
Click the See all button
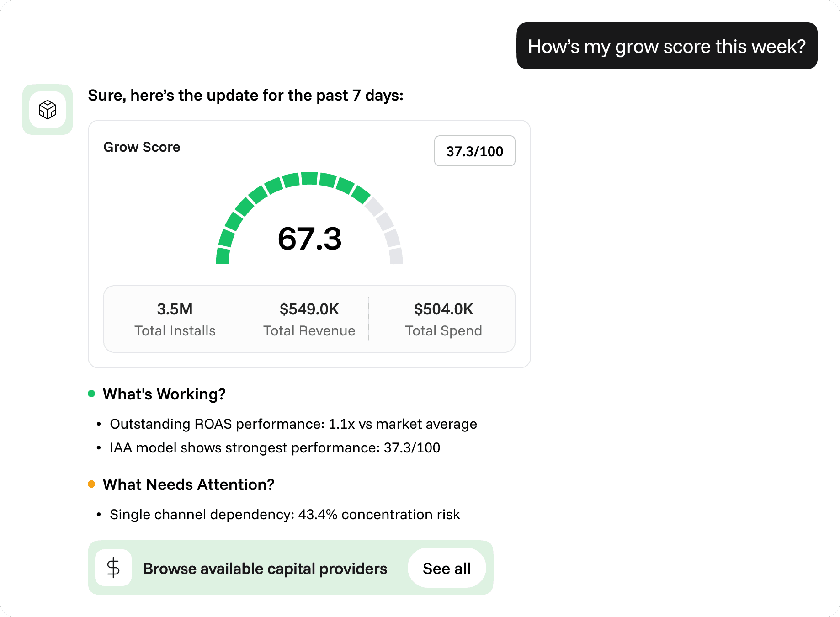point(447,568)
